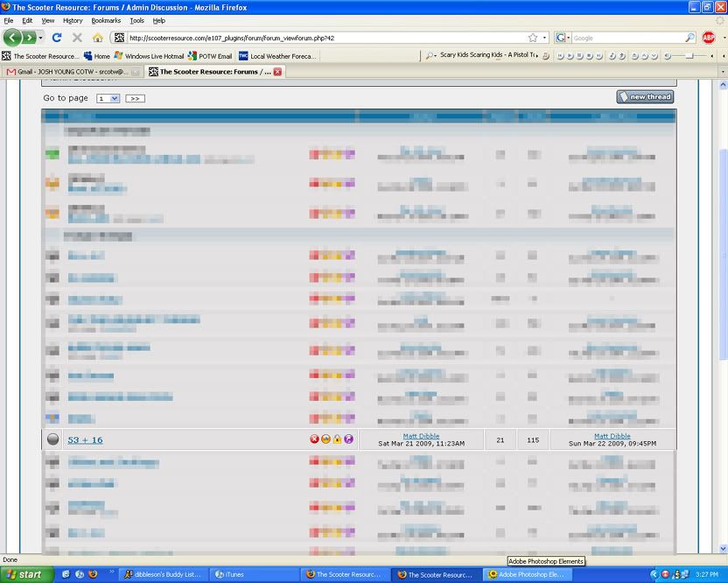Click the red delete icon for thread 53 + 16
The image size is (728, 583).
coord(314,439)
